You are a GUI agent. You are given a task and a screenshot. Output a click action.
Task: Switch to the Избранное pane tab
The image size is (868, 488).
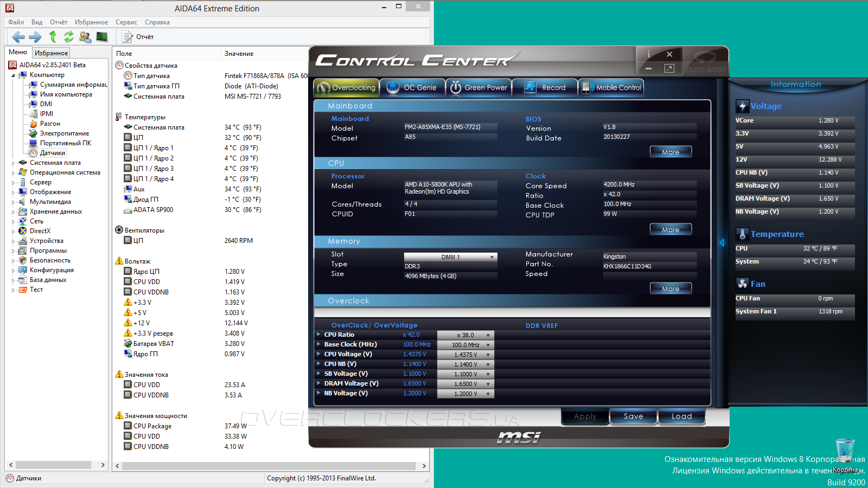pyautogui.click(x=51, y=53)
